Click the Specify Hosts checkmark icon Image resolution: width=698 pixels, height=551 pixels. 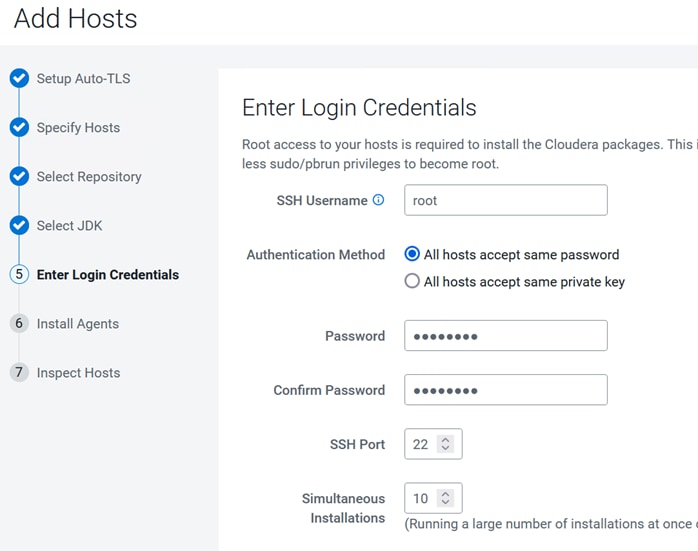(x=19, y=127)
